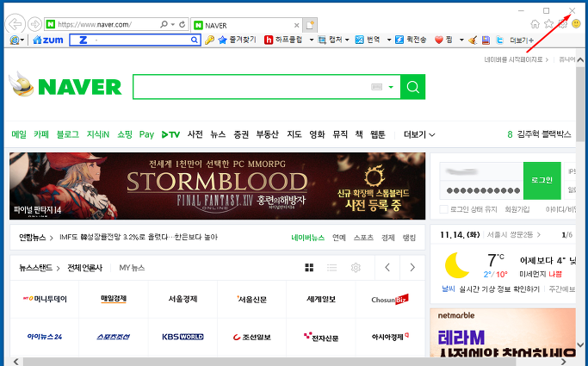The image size is (588, 366).
Task: Open the browser Home icon
Action: point(535,24)
